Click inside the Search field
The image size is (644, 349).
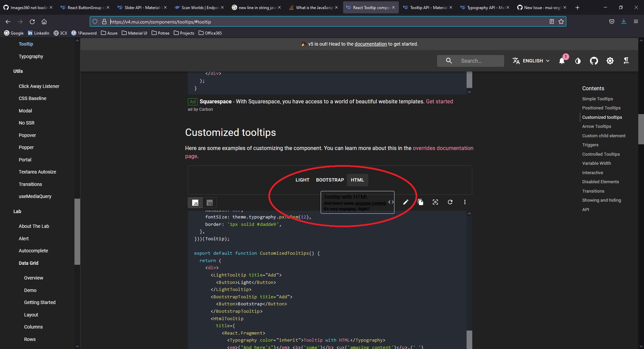[x=476, y=61]
